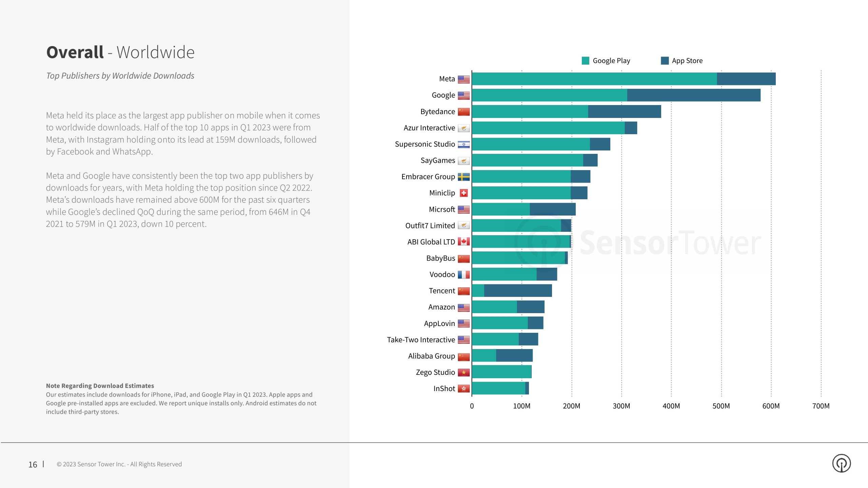Click the Israel flag beside Supersonic Studio
This screenshot has width=868, height=488.
coord(463,144)
